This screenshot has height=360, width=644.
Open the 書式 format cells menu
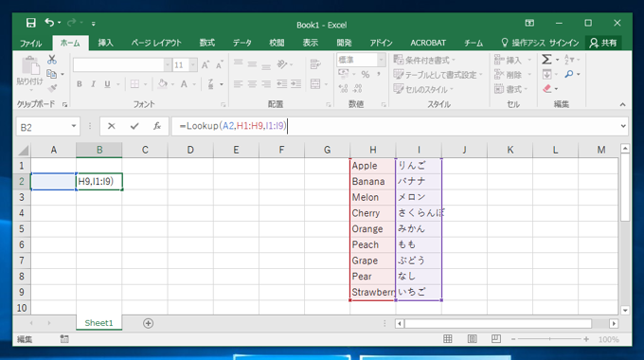coord(510,89)
